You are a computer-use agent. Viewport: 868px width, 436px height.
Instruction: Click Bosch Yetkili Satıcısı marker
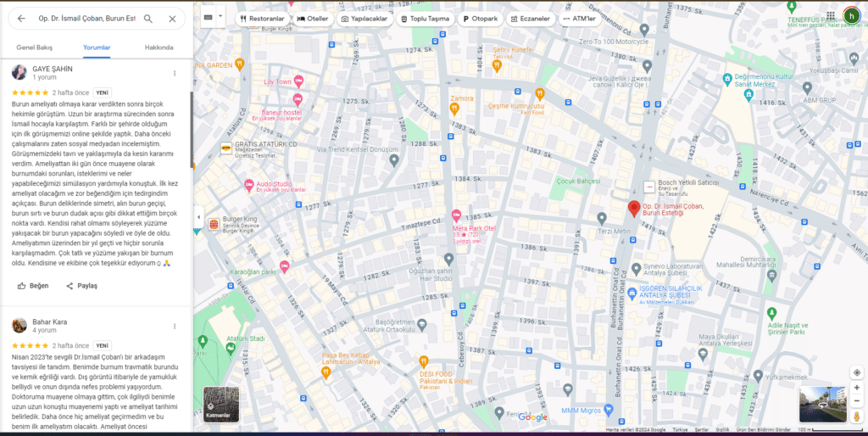point(648,187)
